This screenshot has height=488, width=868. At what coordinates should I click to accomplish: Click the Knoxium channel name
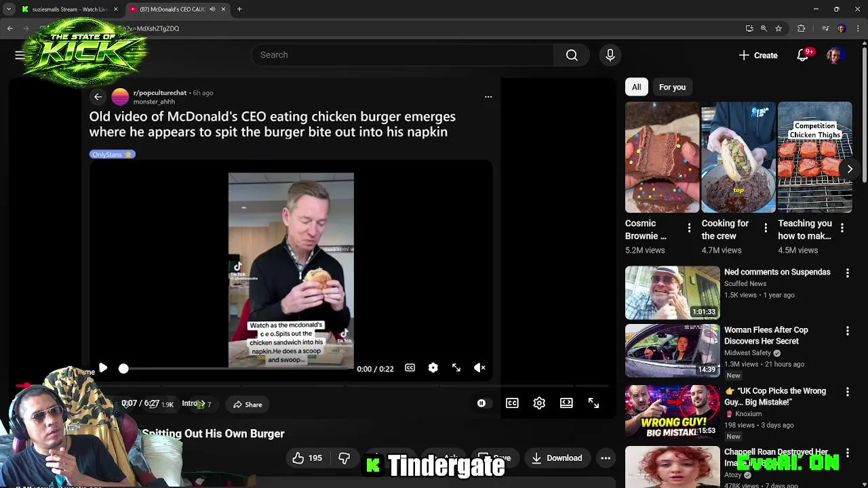(748, 414)
